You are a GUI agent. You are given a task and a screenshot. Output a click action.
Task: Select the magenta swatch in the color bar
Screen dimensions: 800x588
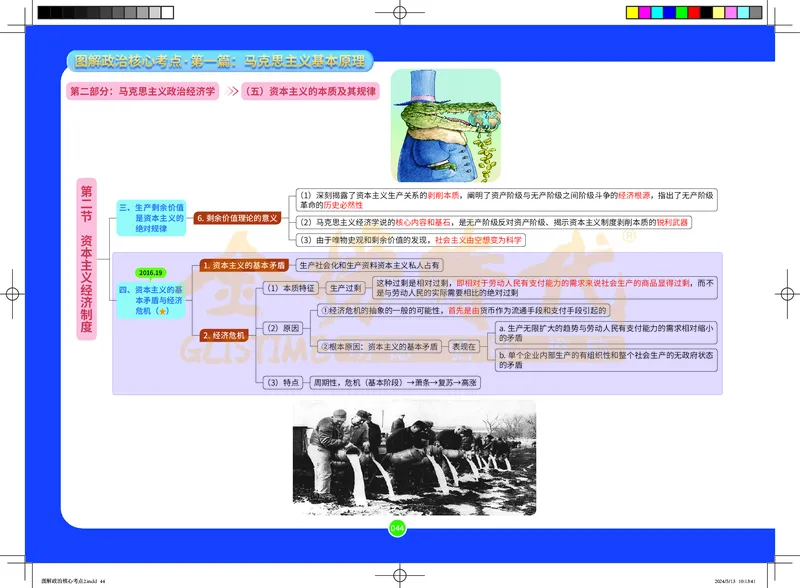pos(645,12)
